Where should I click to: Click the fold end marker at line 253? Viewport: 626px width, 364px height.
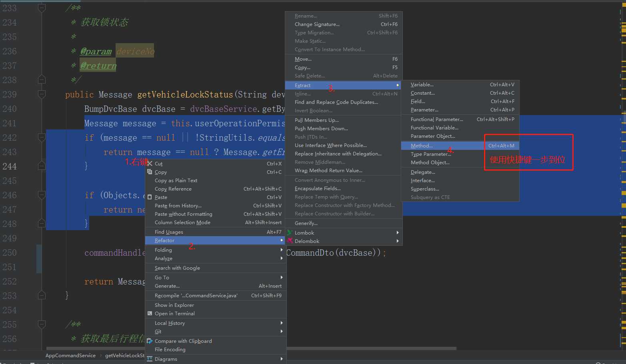[x=42, y=295]
